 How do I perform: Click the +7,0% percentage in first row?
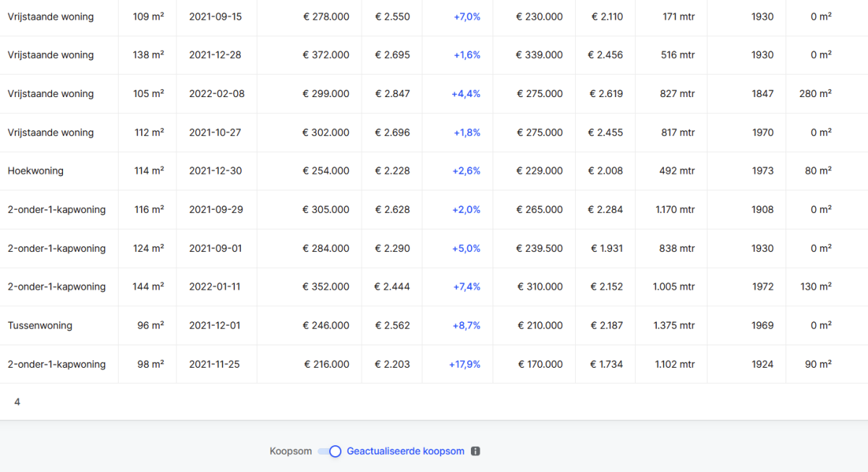coord(467,16)
